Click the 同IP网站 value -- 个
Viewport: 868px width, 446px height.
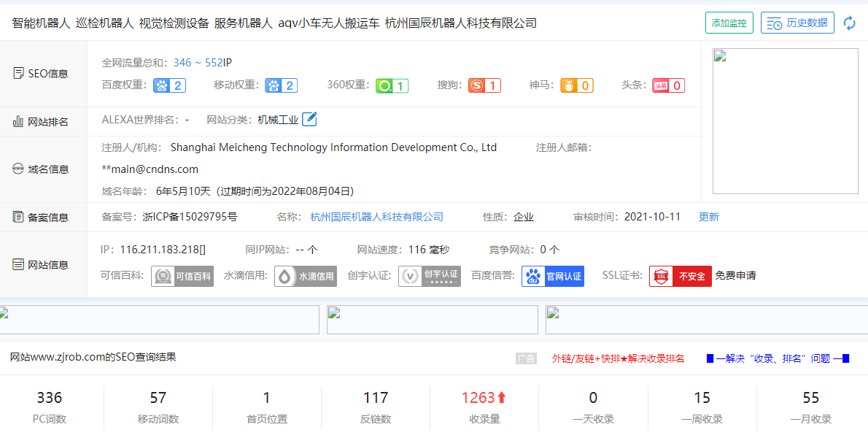click(306, 250)
